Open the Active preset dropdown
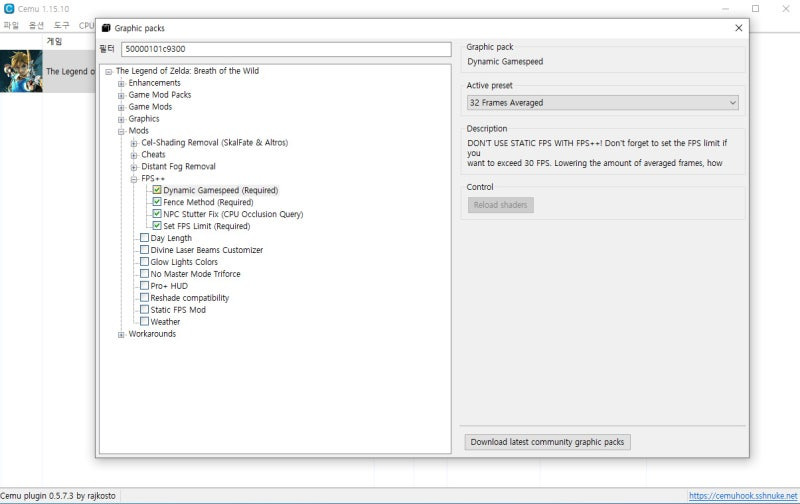 (603, 103)
